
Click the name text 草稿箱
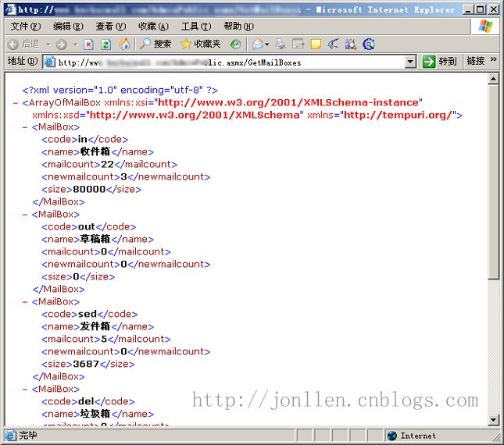tap(95, 239)
